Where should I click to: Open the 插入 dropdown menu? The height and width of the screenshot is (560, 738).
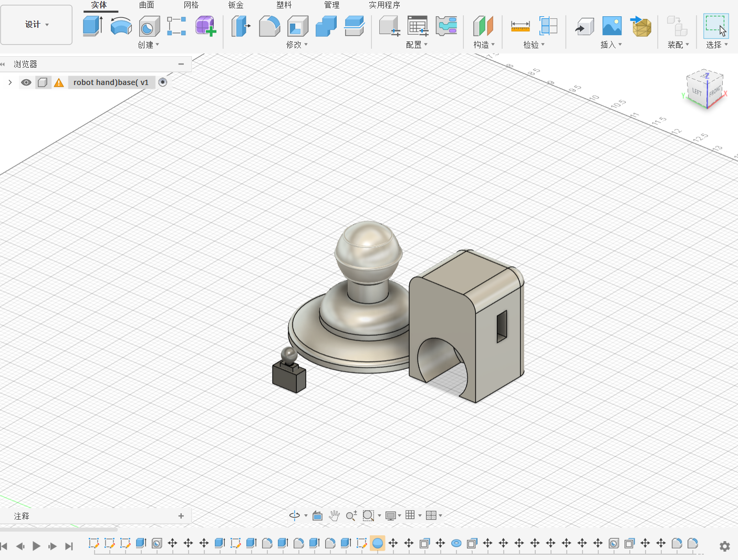click(x=611, y=45)
